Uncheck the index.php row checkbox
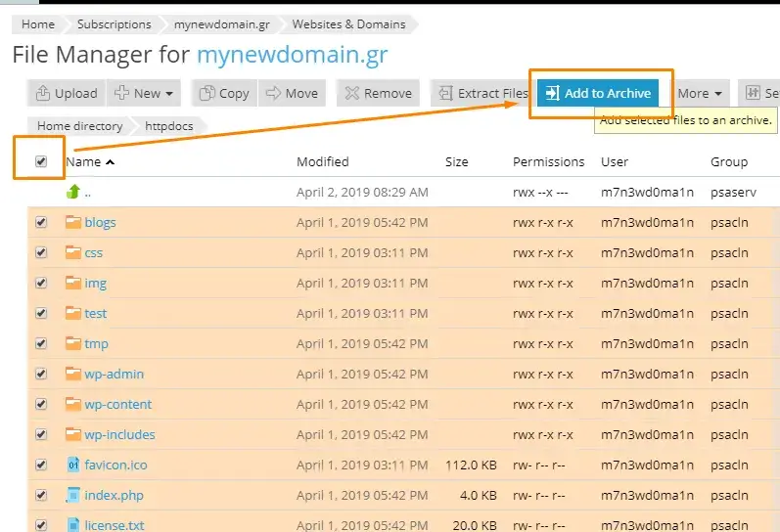This screenshot has width=780, height=532. [x=41, y=495]
